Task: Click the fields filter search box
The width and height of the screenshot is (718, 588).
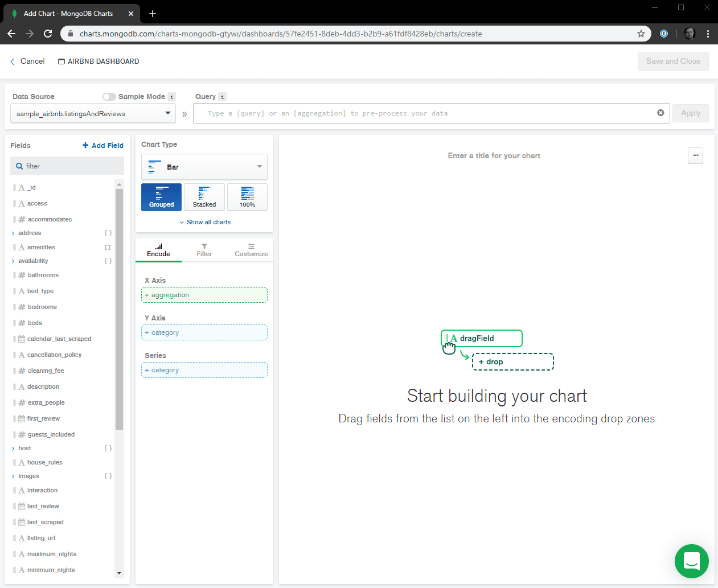Action: coord(67,166)
